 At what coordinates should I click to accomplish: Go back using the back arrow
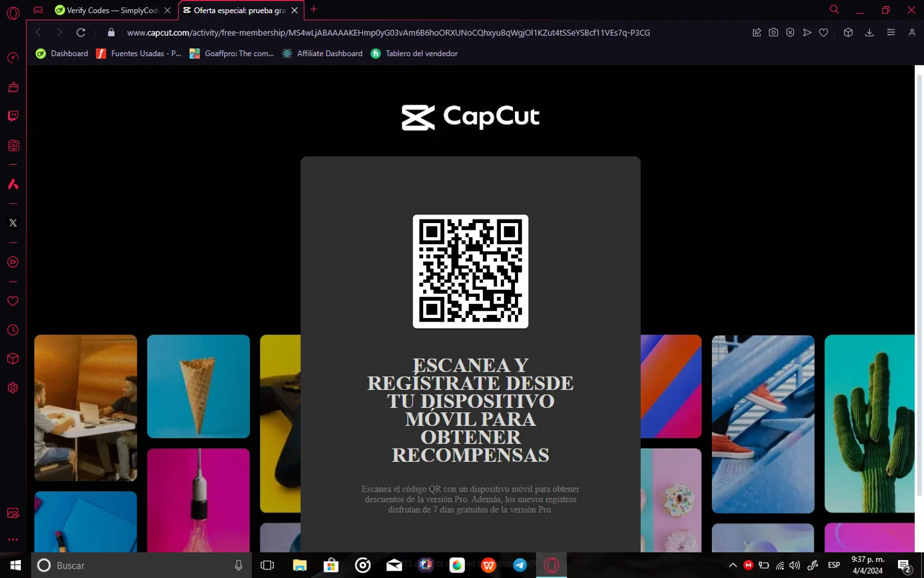click(38, 33)
